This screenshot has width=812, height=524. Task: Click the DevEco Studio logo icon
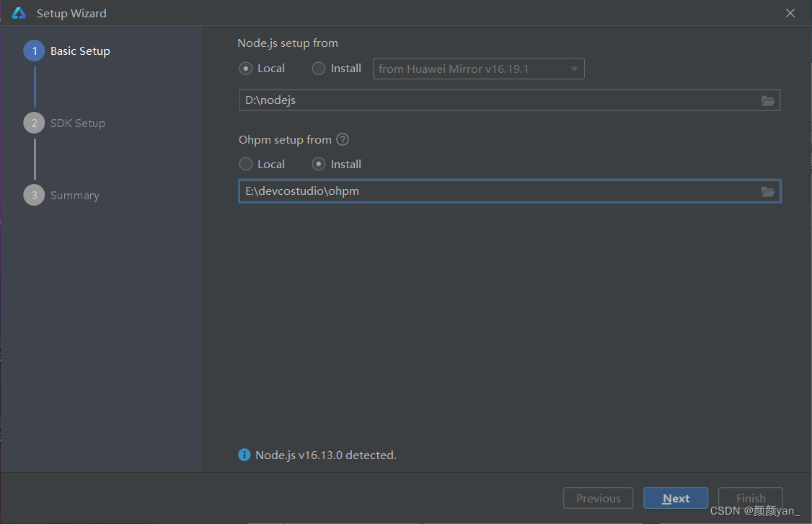click(x=19, y=13)
